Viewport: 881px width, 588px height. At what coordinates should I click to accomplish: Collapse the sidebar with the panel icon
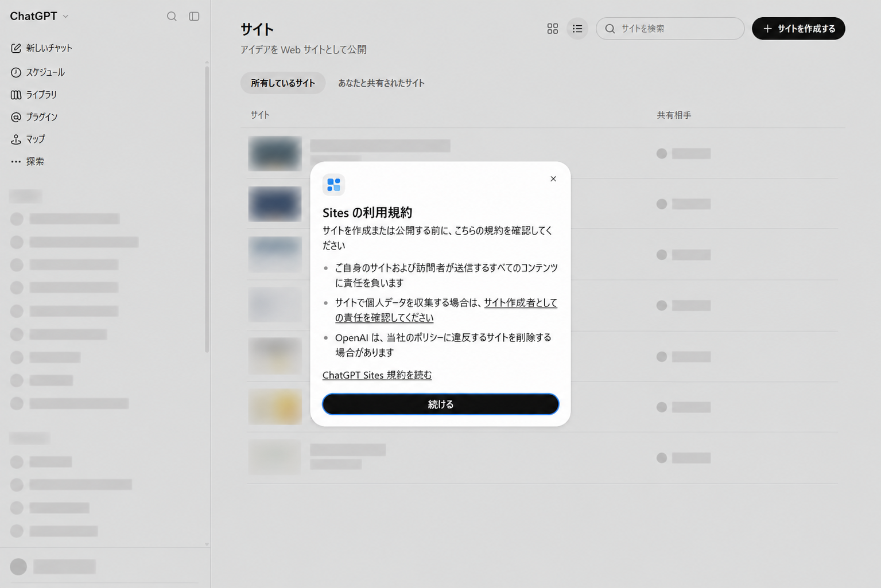click(x=194, y=16)
